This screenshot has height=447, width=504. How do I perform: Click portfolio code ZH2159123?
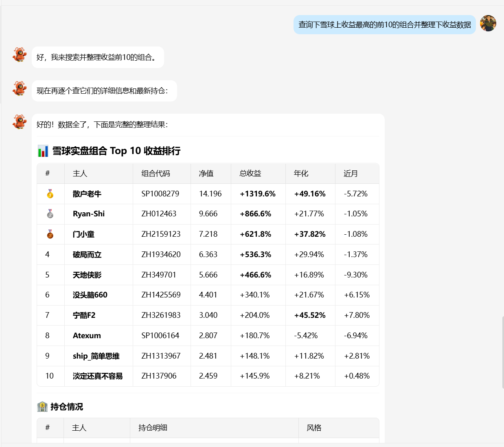click(x=161, y=234)
